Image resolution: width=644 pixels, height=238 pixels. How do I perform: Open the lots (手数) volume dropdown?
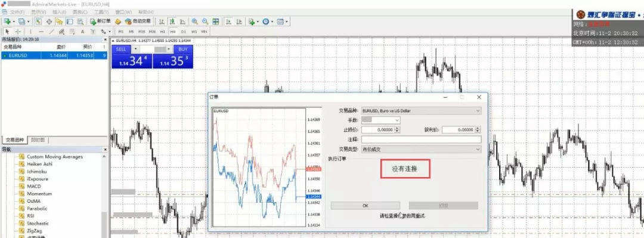coord(380,120)
